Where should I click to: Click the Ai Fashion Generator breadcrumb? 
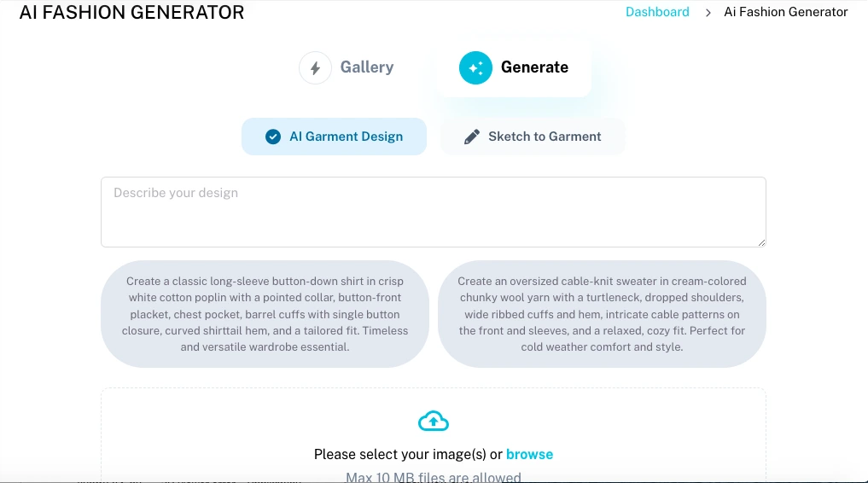[785, 12]
